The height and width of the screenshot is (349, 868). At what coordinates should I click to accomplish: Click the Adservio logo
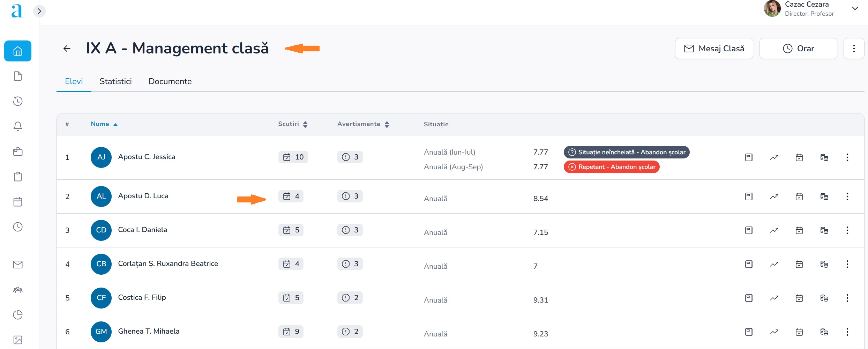[17, 11]
